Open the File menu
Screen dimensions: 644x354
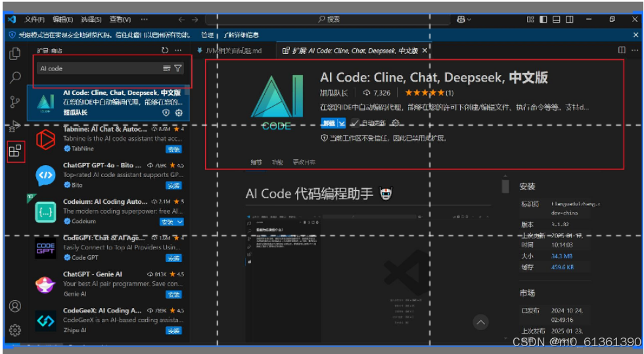point(34,19)
